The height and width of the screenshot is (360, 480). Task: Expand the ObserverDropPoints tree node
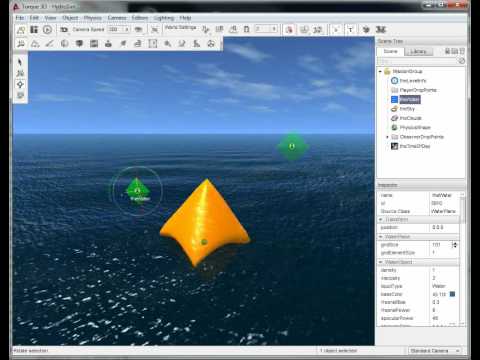click(387, 137)
